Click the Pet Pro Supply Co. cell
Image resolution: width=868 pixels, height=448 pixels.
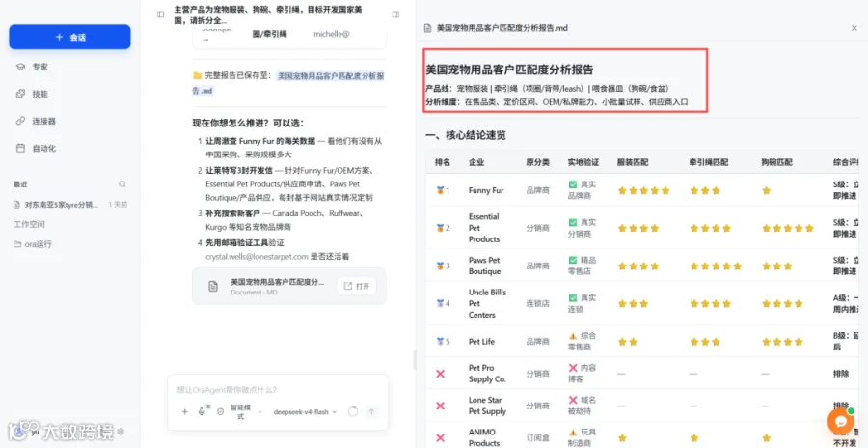[487, 374]
